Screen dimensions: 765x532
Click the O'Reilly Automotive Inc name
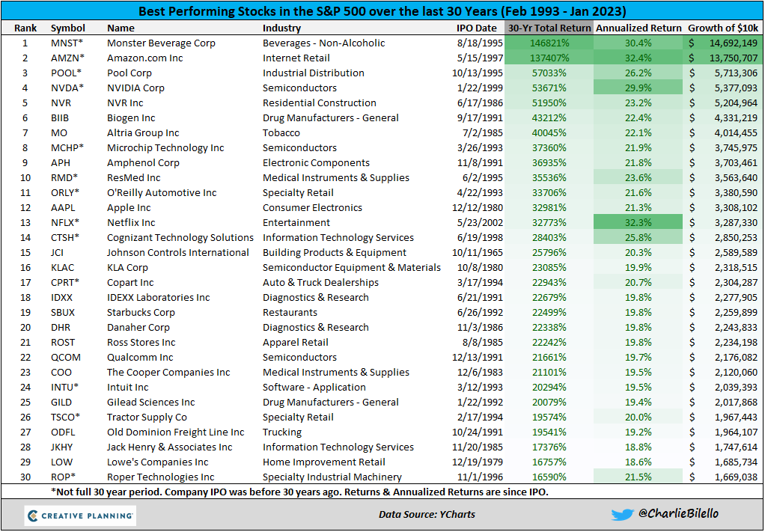click(162, 192)
